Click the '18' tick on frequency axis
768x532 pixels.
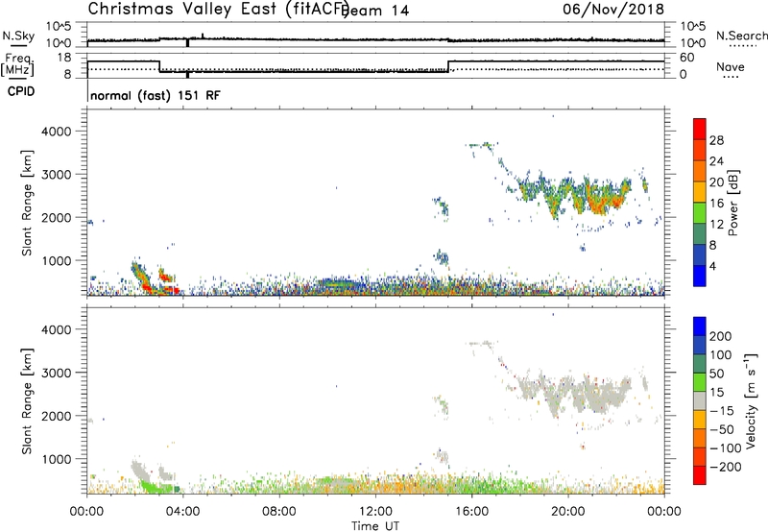(65, 58)
